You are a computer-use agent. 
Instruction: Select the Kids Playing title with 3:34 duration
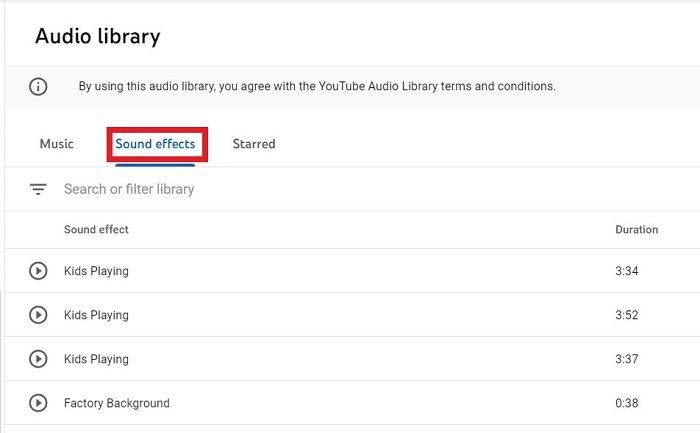tap(96, 271)
